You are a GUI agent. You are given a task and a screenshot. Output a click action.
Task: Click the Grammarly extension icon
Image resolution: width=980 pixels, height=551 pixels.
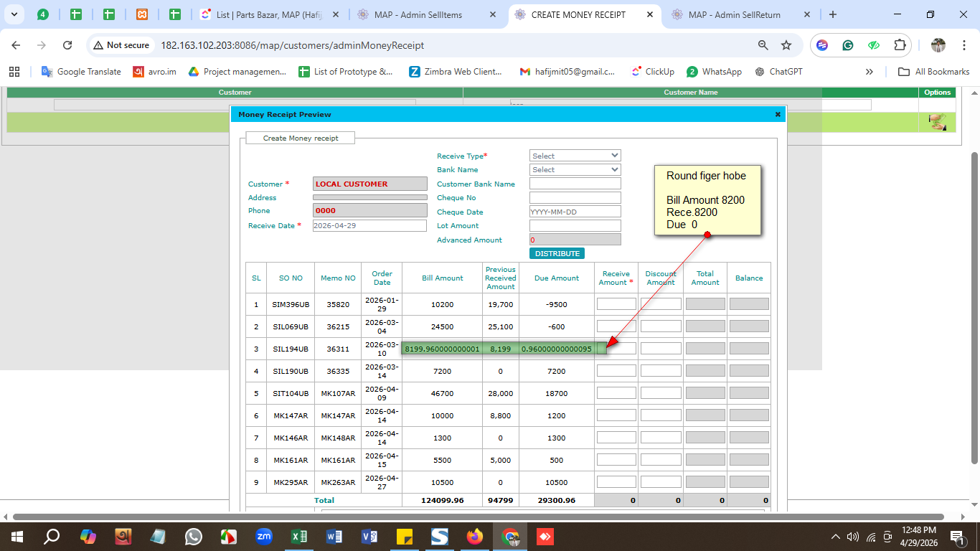848,45
